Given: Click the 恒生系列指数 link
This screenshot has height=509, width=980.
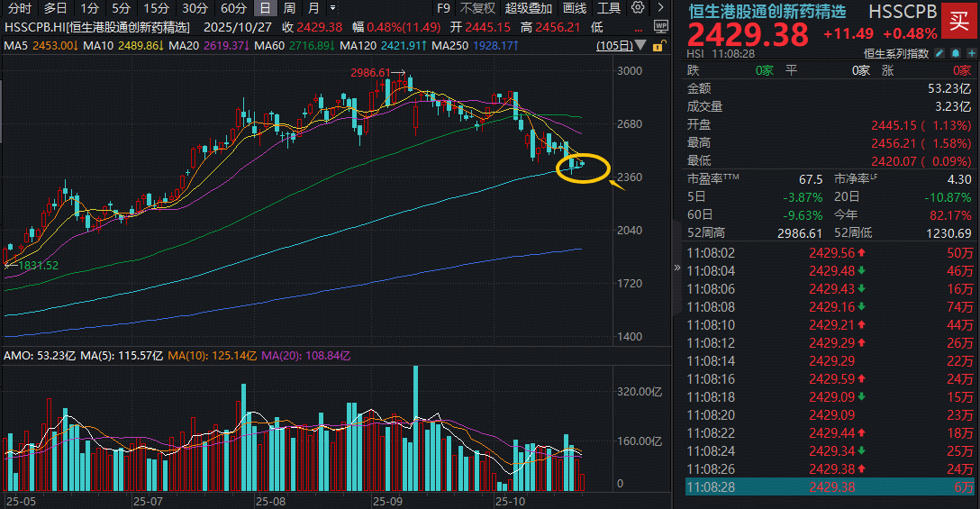Looking at the screenshot, I should click(x=895, y=54).
